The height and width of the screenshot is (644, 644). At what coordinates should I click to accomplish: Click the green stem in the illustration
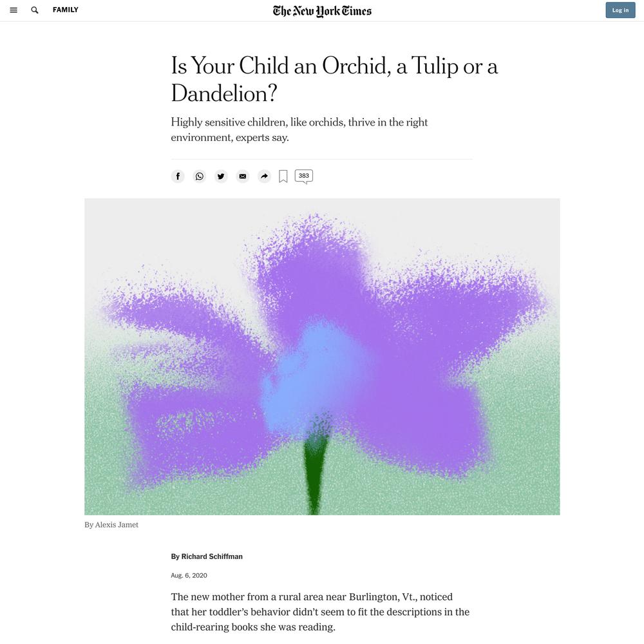(x=315, y=468)
